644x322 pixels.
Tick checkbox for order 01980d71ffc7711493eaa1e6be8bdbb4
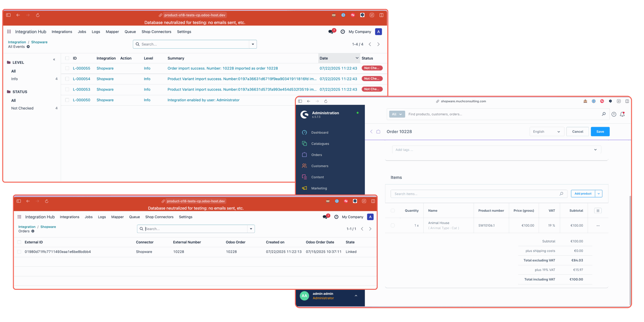tap(19, 252)
